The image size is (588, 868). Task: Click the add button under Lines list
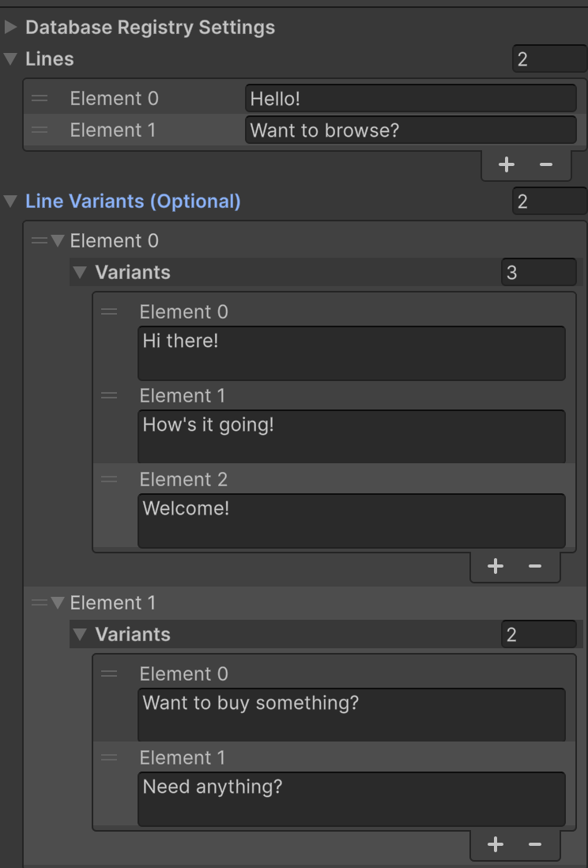pyautogui.click(x=506, y=164)
